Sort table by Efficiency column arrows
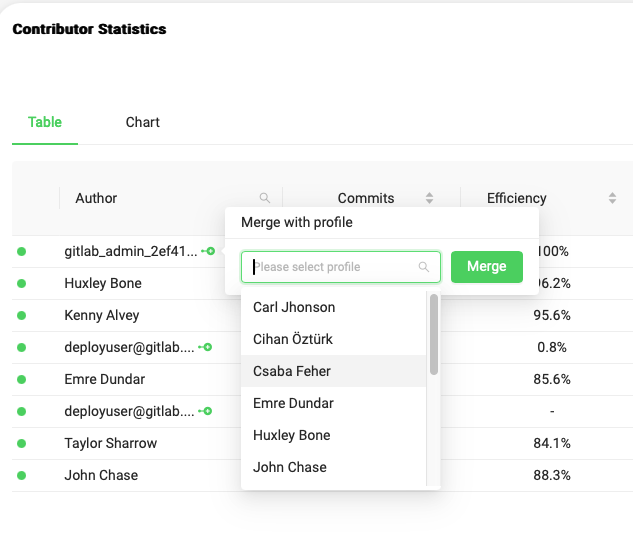The width and height of the screenshot is (633, 546). (x=612, y=198)
